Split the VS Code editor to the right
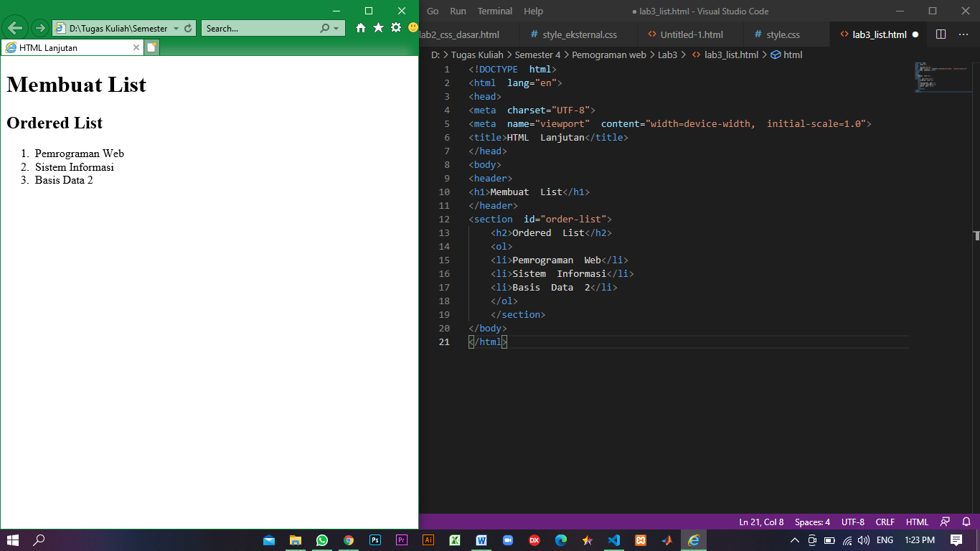Screen dimensions: 980x551 pos(941,34)
